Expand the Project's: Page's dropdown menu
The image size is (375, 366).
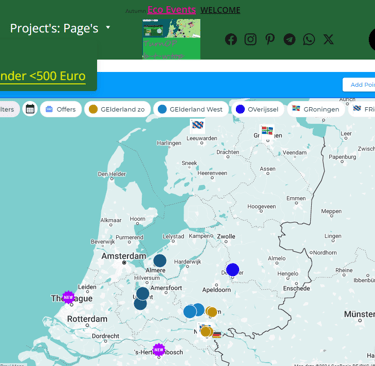(60, 28)
